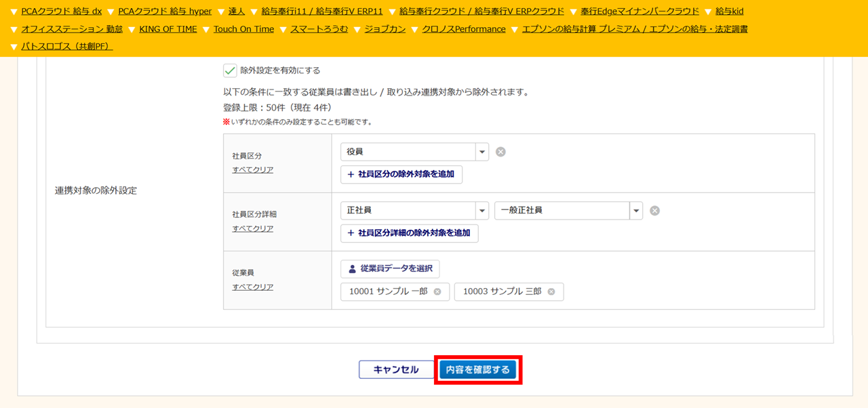The height and width of the screenshot is (408, 868).
Task: Jump to エプソンの給与計算 プレミアム link
Action: pos(635,29)
